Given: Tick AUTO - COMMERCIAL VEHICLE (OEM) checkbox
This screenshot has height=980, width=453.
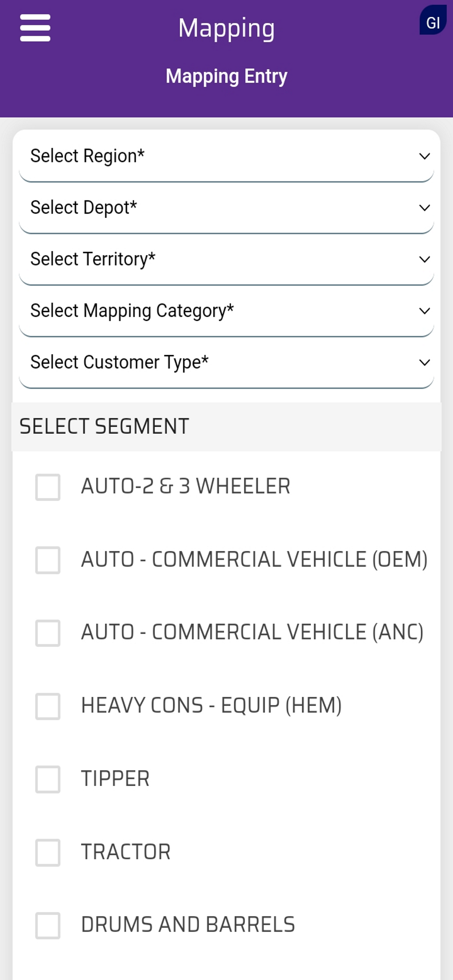Looking at the screenshot, I should [x=48, y=560].
